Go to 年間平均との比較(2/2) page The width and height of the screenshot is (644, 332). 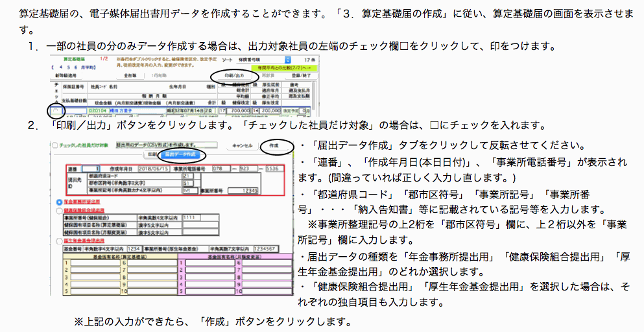[286, 66]
